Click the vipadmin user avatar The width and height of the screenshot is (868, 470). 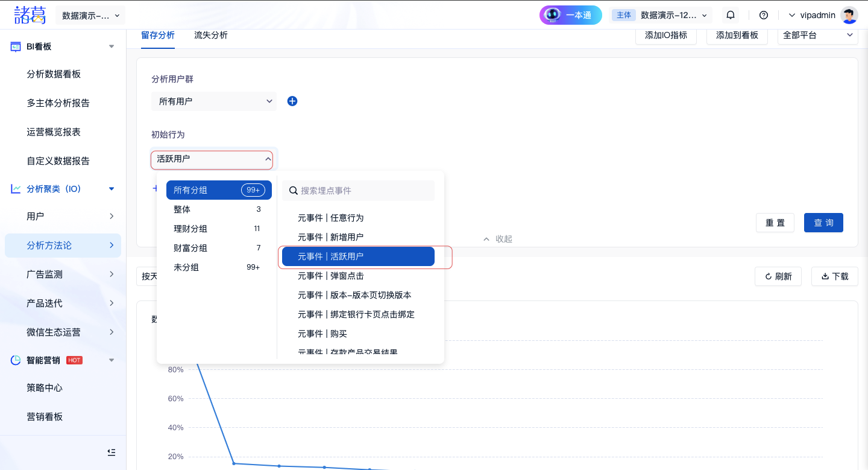[849, 15]
